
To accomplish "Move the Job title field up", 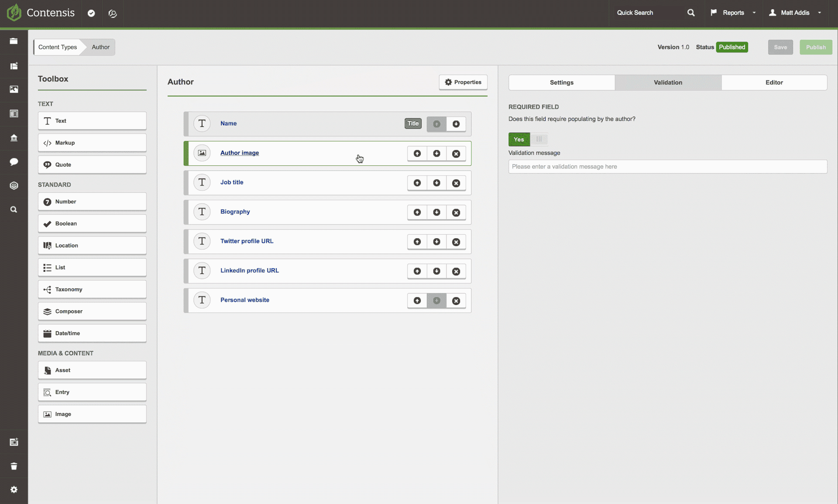I will (417, 183).
